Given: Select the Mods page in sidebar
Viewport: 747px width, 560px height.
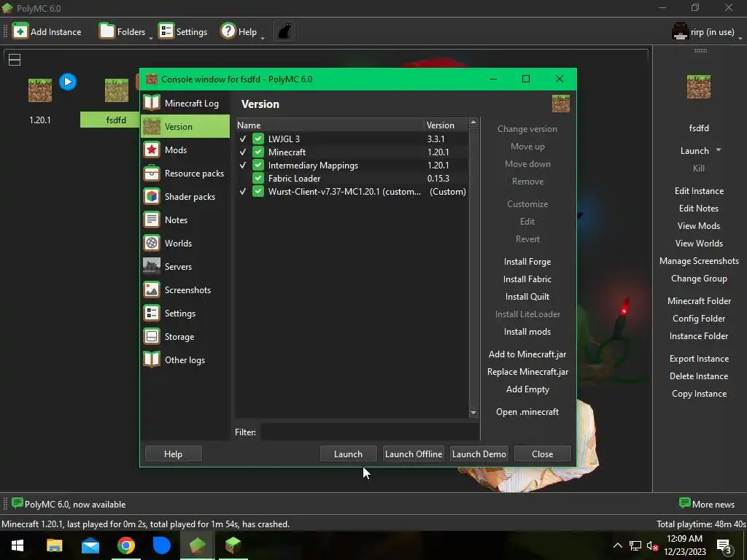Looking at the screenshot, I should [185, 150].
